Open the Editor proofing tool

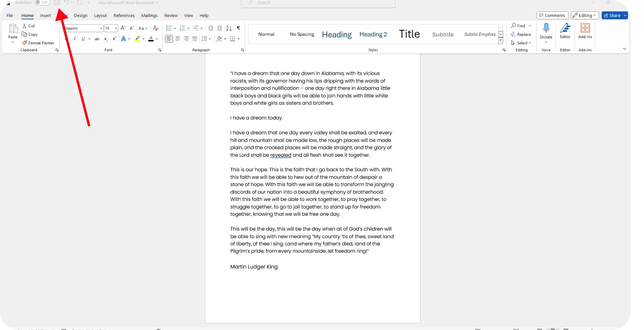(565, 31)
